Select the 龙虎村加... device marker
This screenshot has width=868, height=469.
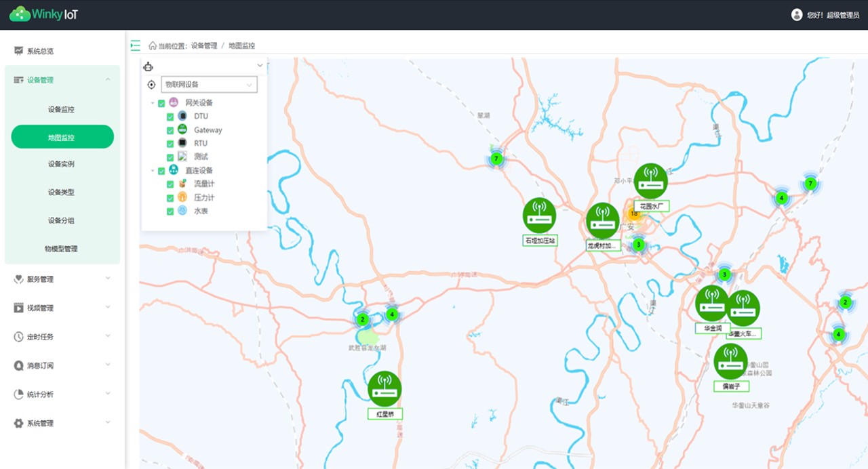tap(603, 220)
